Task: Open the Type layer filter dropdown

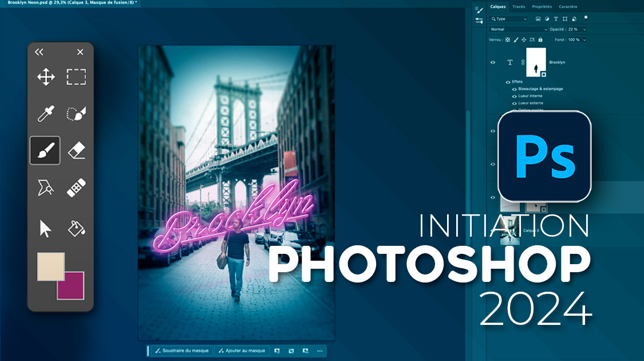Action: (x=509, y=19)
